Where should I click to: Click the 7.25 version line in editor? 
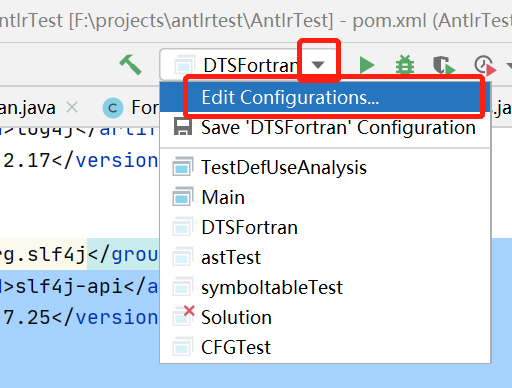(80, 317)
